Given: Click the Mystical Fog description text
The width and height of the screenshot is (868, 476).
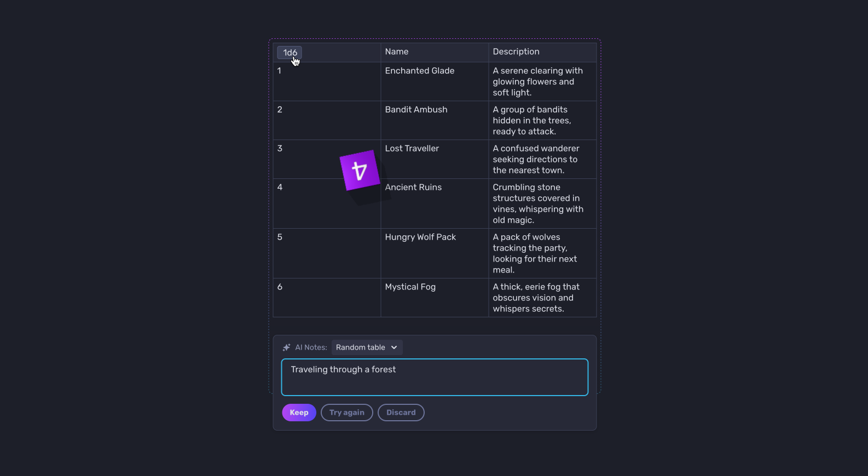Looking at the screenshot, I should pos(536,298).
